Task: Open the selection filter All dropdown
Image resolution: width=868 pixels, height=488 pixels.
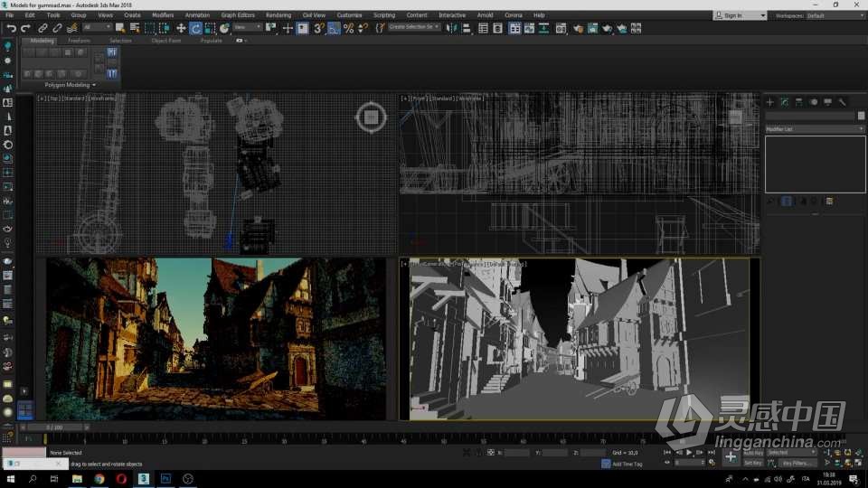Action: coord(97,26)
